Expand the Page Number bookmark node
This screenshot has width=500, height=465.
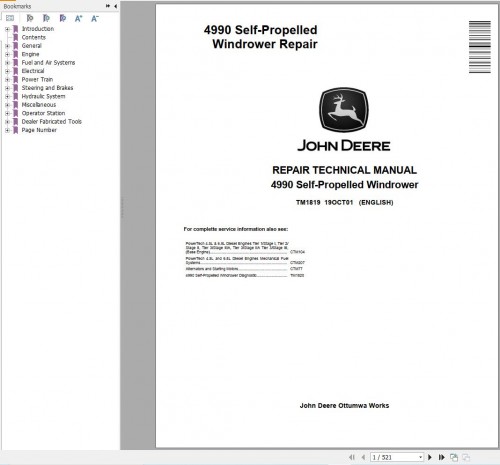[7, 130]
